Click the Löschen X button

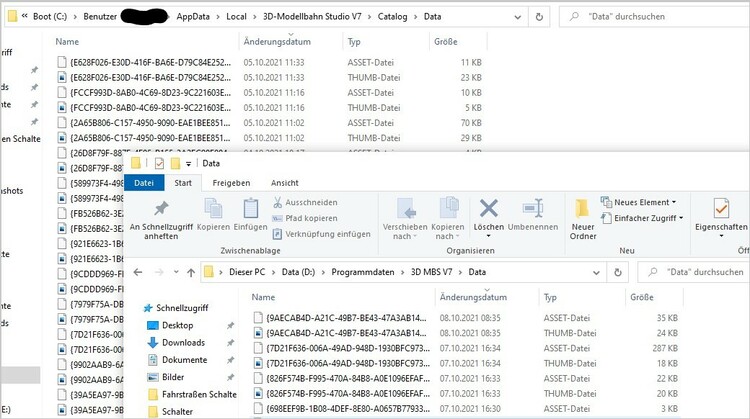coord(488,219)
